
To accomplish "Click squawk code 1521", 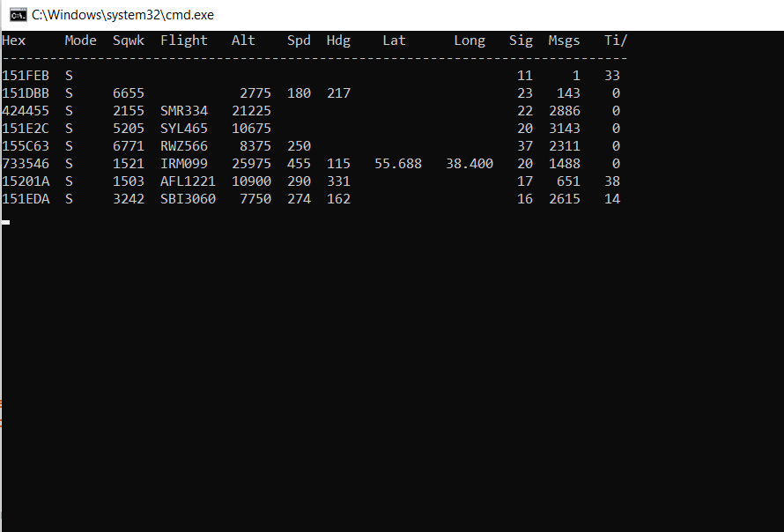I will point(129,164).
